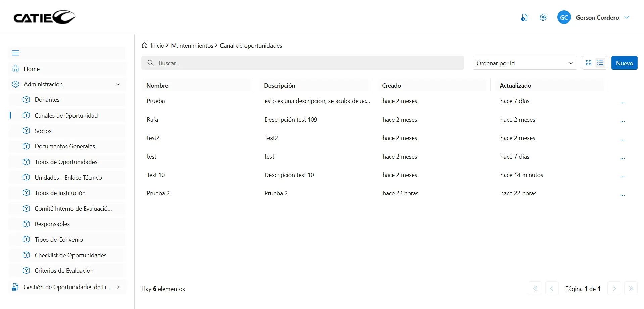Open the document user icon in header
The width and height of the screenshot is (644, 309).
coord(524,17)
